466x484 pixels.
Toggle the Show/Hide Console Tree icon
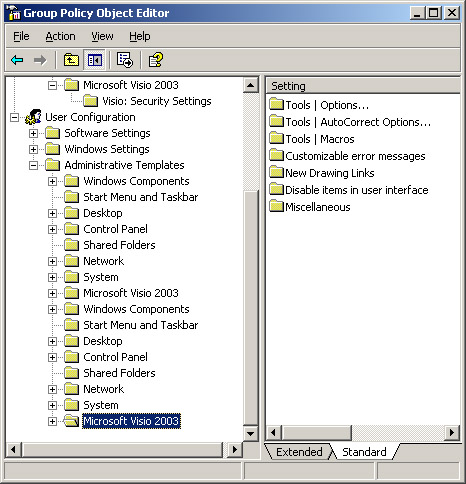point(95,60)
